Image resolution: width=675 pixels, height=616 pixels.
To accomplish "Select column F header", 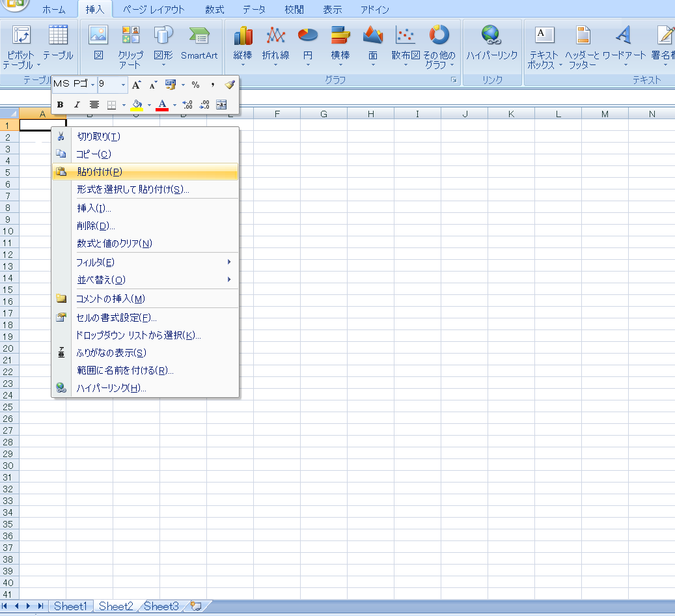I will point(277,114).
